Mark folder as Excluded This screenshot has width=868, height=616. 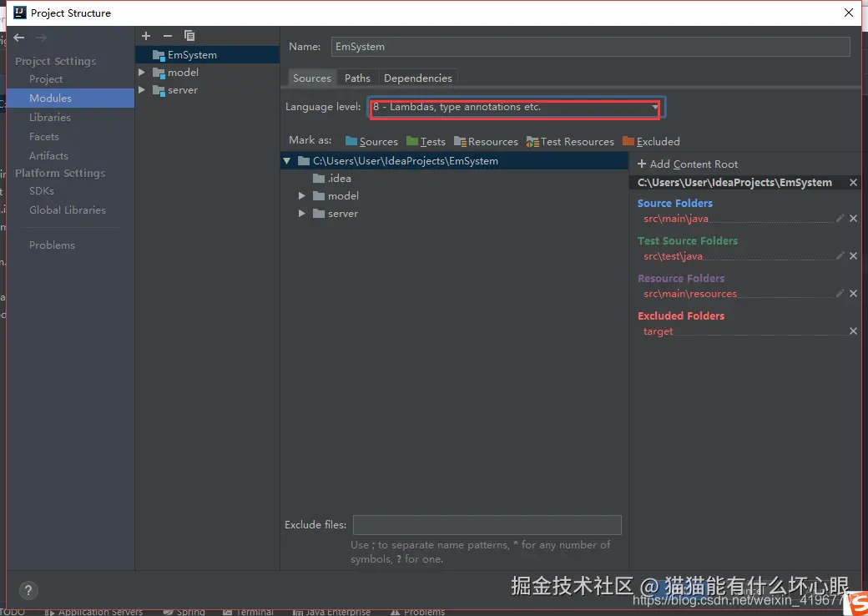tap(651, 142)
